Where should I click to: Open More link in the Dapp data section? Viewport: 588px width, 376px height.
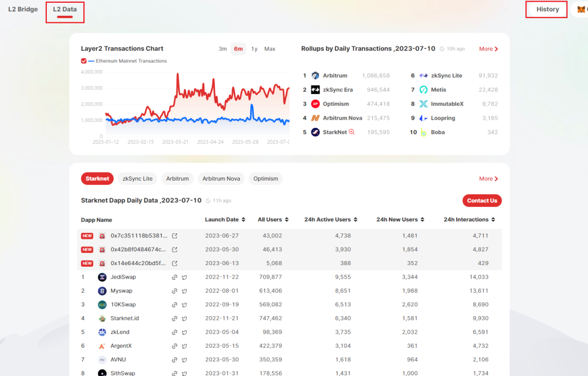pyautogui.click(x=488, y=178)
